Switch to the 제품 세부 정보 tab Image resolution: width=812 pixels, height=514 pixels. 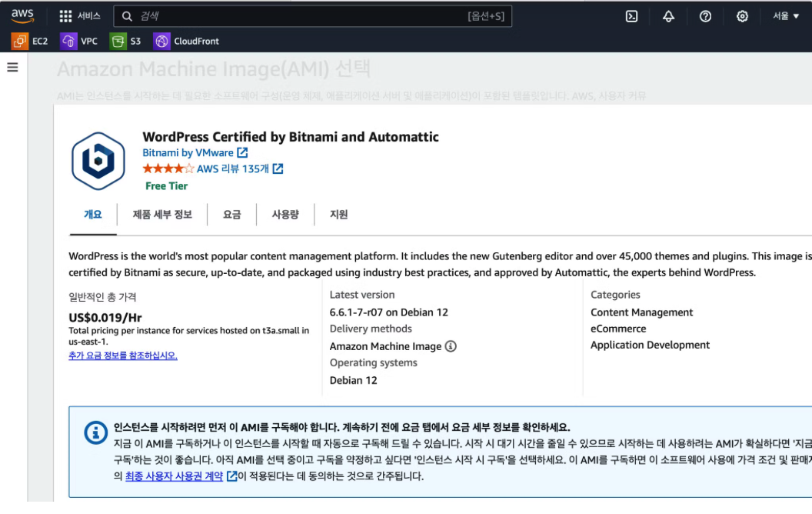[x=162, y=215]
